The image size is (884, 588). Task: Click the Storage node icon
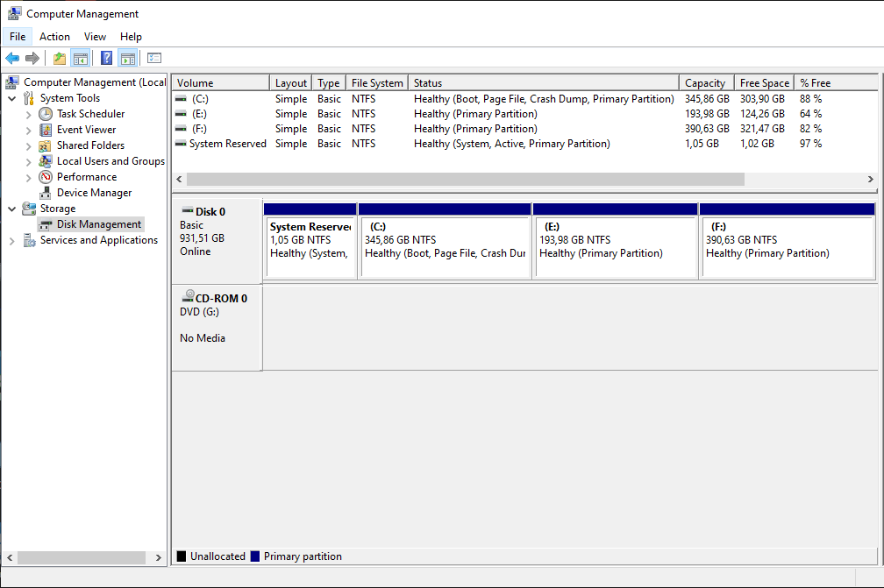point(29,209)
